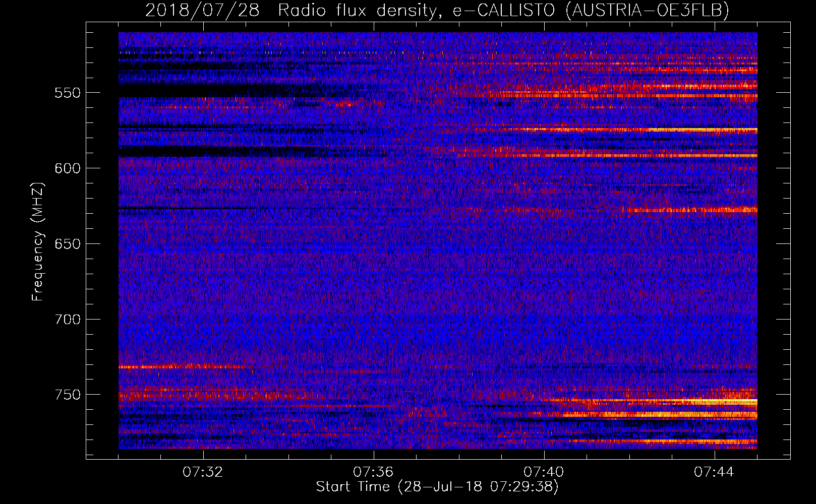Click the orange band near 730 MHz at plot start
This screenshot has width=816, height=504.
[x=184, y=367]
